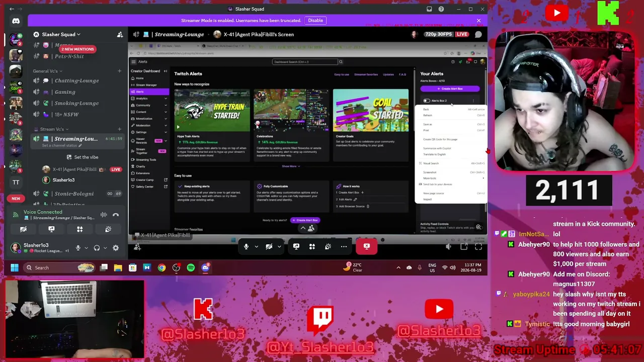Join the 18+ NSFW voice channel
The image size is (644, 362).
[x=66, y=115]
